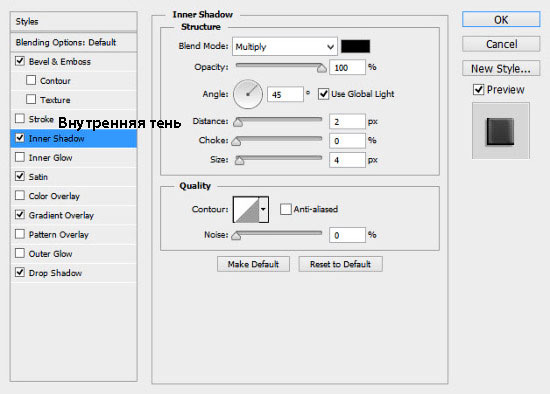The height and width of the screenshot is (394, 550).
Task: Enable the Inner Glow checkbox
Action: (20, 157)
